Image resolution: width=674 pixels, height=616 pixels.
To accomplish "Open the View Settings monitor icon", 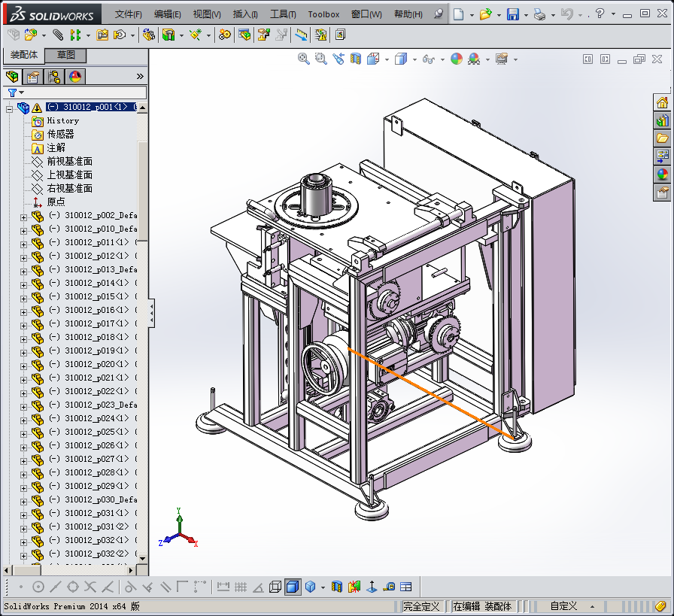I will point(502,59).
